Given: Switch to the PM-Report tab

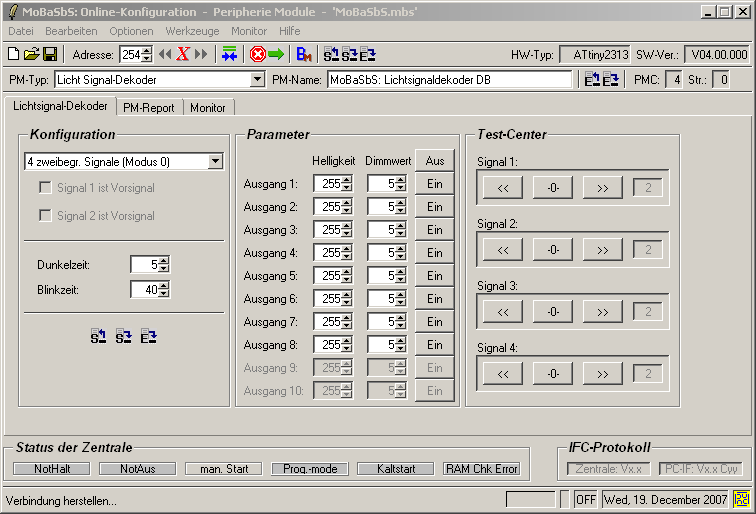Looking at the screenshot, I should pyautogui.click(x=149, y=107).
